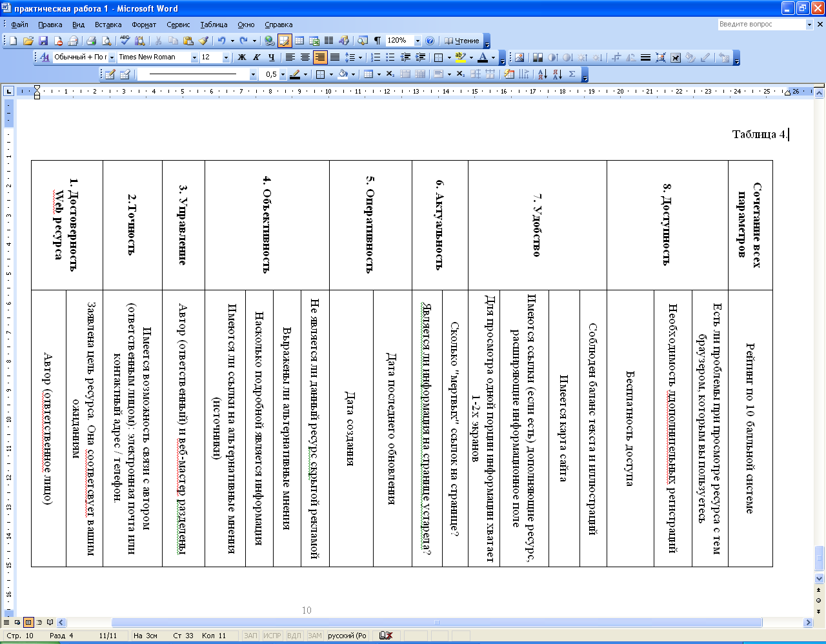Click the ИСПР status bar indicator

(272, 636)
